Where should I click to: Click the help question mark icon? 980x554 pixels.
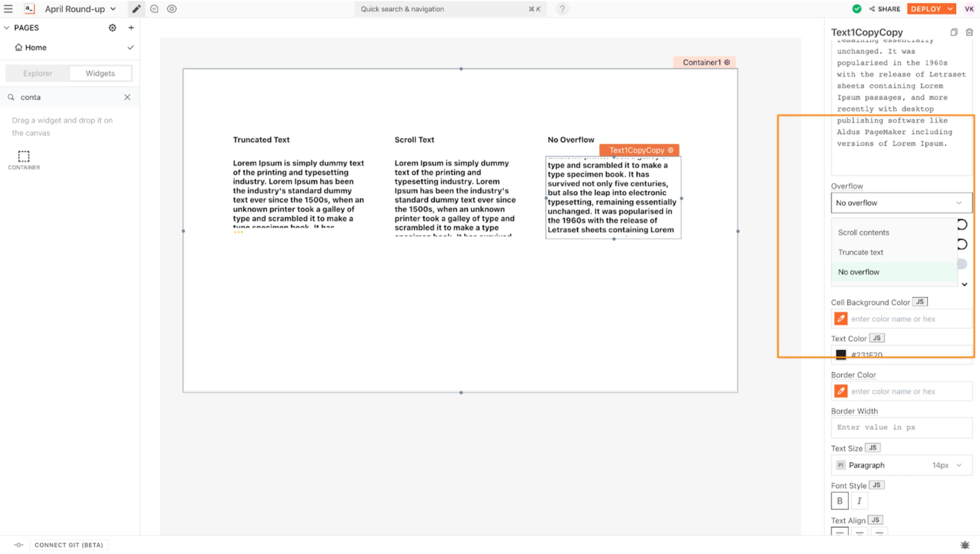click(562, 9)
